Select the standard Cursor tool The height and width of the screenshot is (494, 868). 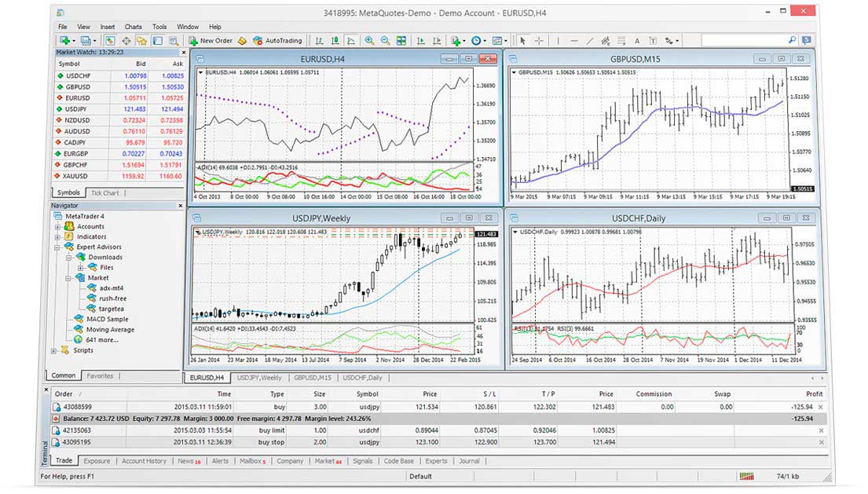coord(523,41)
